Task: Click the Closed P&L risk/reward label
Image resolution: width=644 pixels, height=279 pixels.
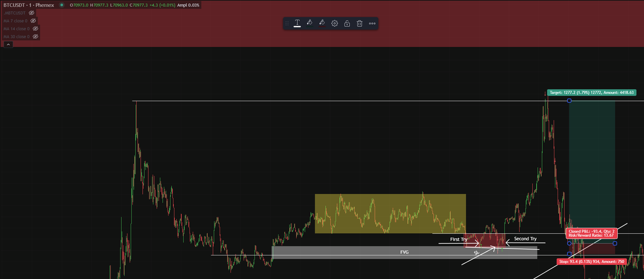Action: pyautogui.click(x=591, y=233)
